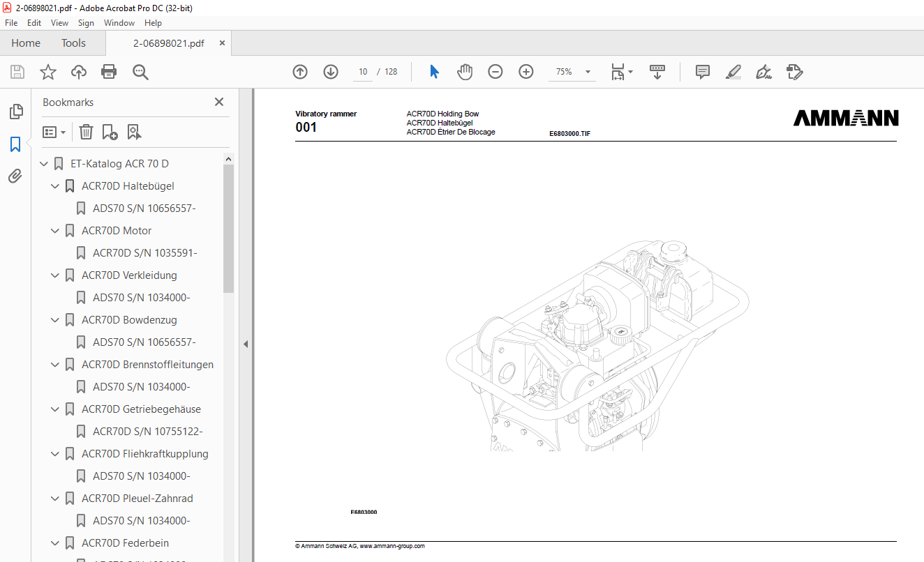Collapse the ACR70D Federbein chevron

click(x=55, y=543)
